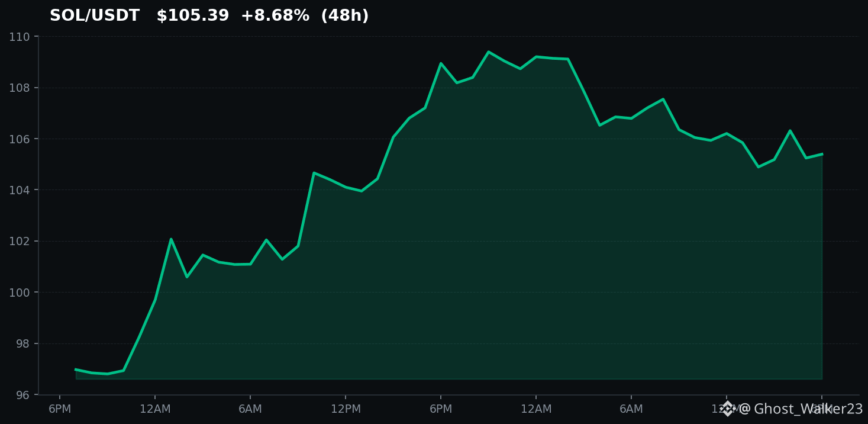Viewport: 868px width, 424px height.
Task: Click the starting point of the price line
Action: pos(76,370)
